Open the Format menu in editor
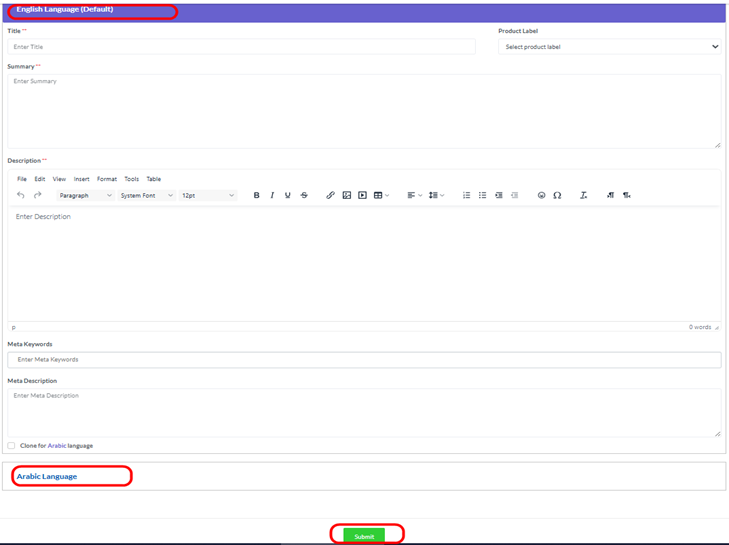Screen dimensions: 729x545 [107, 179]
